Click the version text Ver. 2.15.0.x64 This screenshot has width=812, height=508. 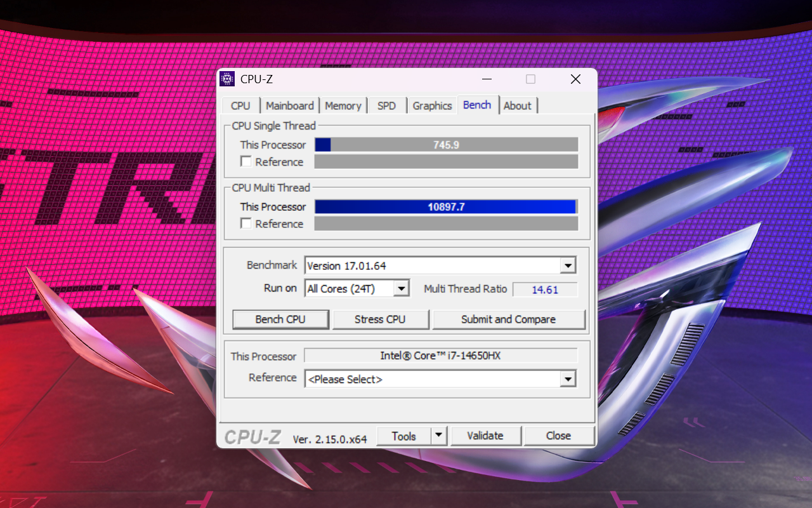point(330,439)
